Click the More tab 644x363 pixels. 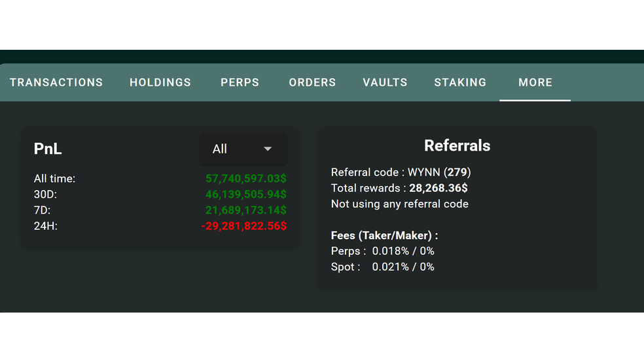click(x=535, y=83)
